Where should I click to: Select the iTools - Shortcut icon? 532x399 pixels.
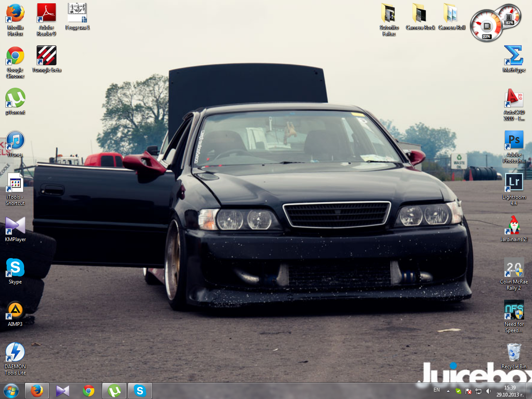tap(15, 190)
